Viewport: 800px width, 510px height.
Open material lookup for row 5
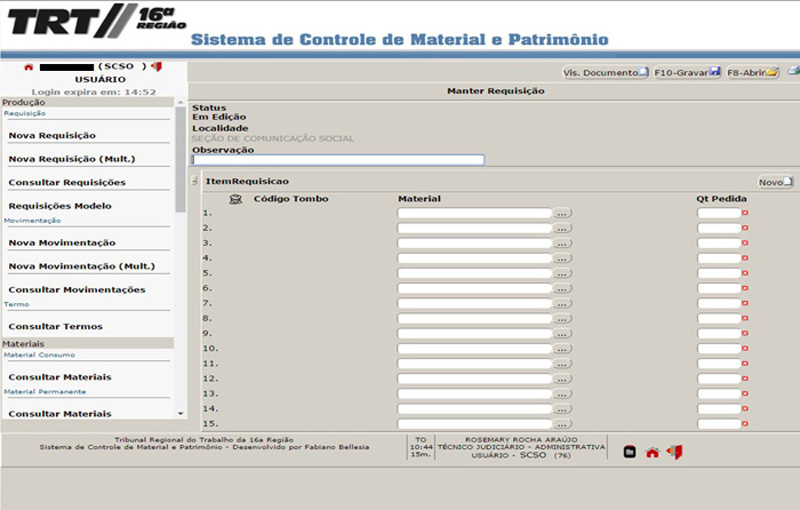point(562,274)
